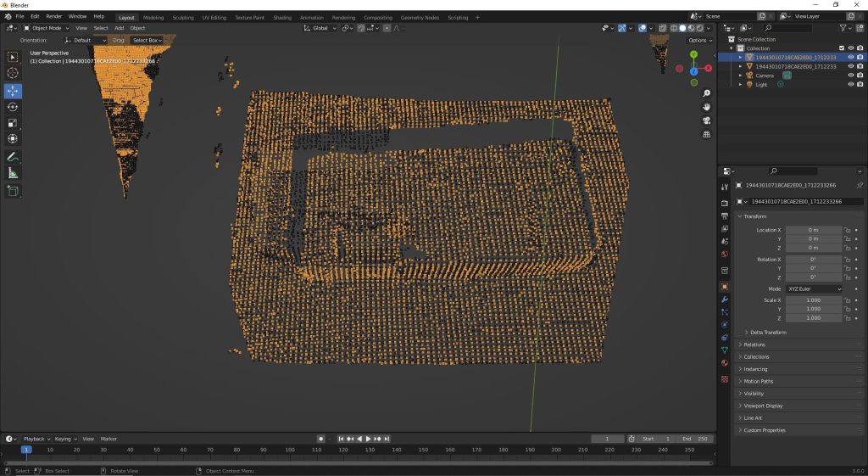Toggle visibility of the Light object
Image resolution: width=868 pixels, height=476 pixels.
[850, 84]
